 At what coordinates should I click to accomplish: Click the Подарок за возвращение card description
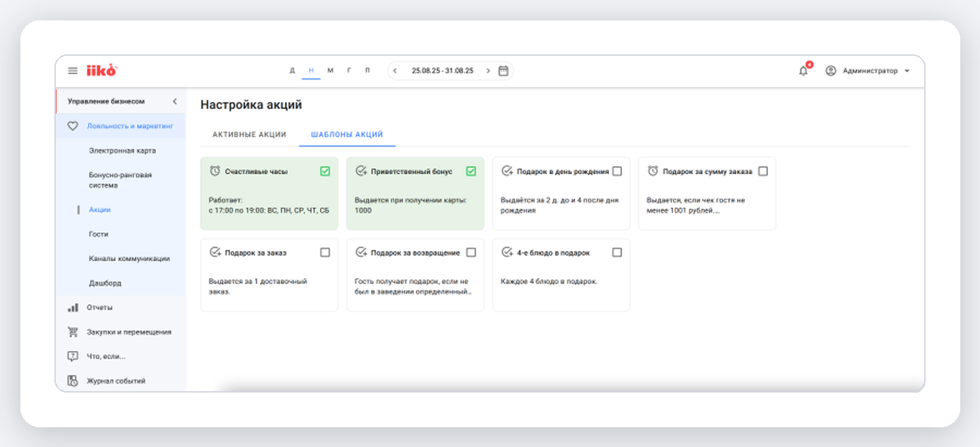pos(413,286)
